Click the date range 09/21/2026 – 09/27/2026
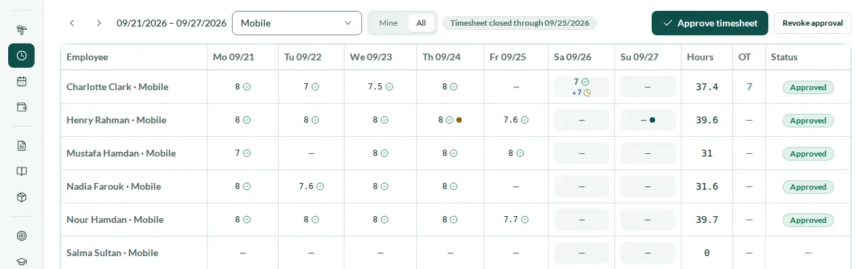Screen dimensions: 868x269 172,23
